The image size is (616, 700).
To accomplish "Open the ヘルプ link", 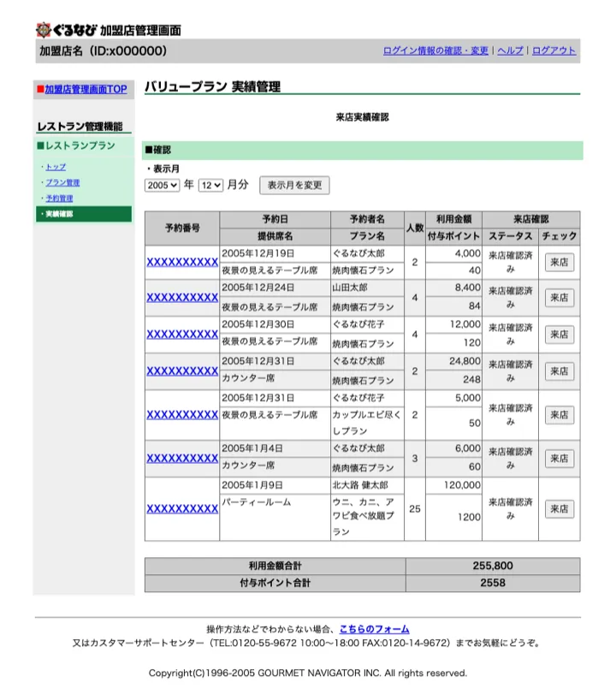I will 510,50.
